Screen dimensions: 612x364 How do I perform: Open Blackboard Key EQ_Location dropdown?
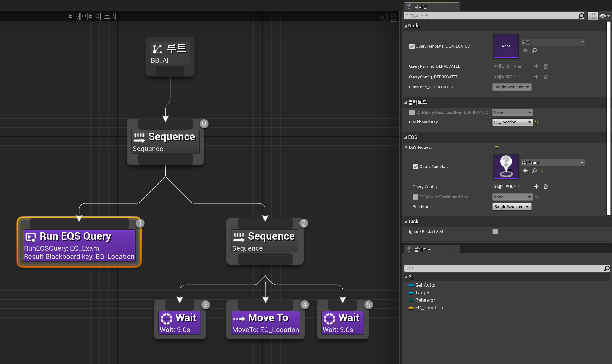click(512, 122)
